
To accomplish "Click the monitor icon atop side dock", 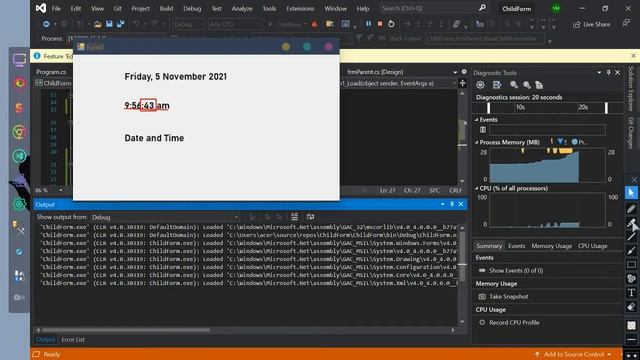I will tap(19, 60).
